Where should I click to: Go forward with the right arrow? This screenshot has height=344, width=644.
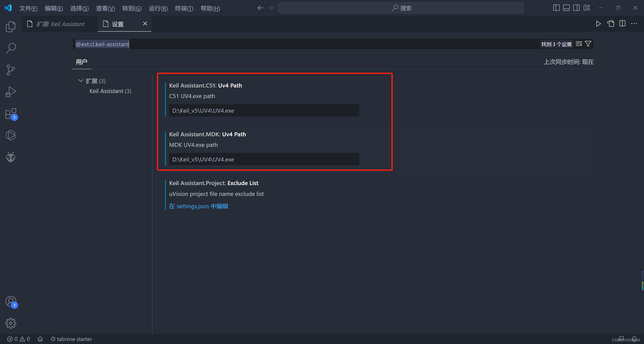click(x=270, y=8)
